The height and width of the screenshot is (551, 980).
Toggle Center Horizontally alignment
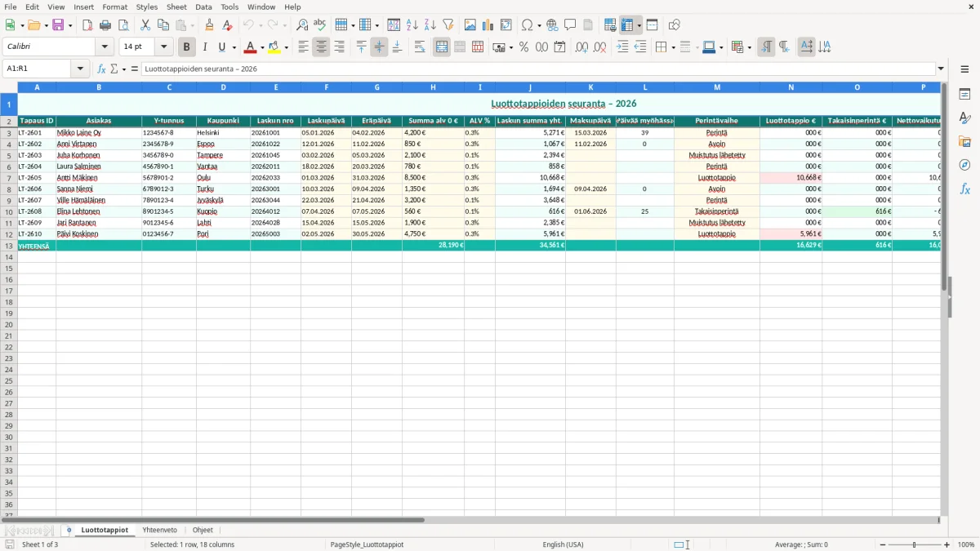tap(321, 47)
